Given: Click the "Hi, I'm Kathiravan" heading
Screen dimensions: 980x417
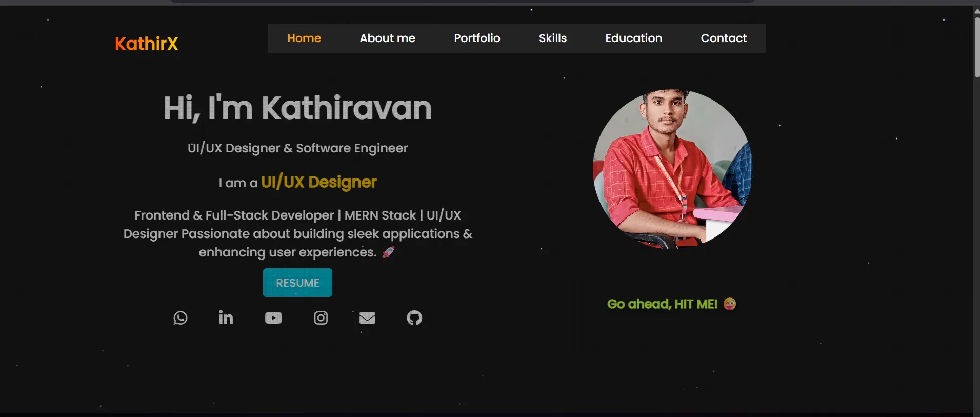Looking at the screenshot, I should point(297,108).
